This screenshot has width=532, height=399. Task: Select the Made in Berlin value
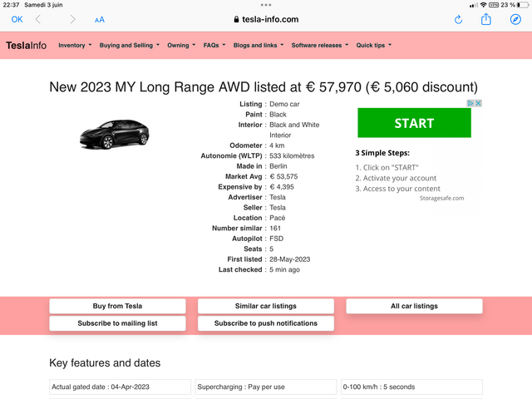(278, 166)
